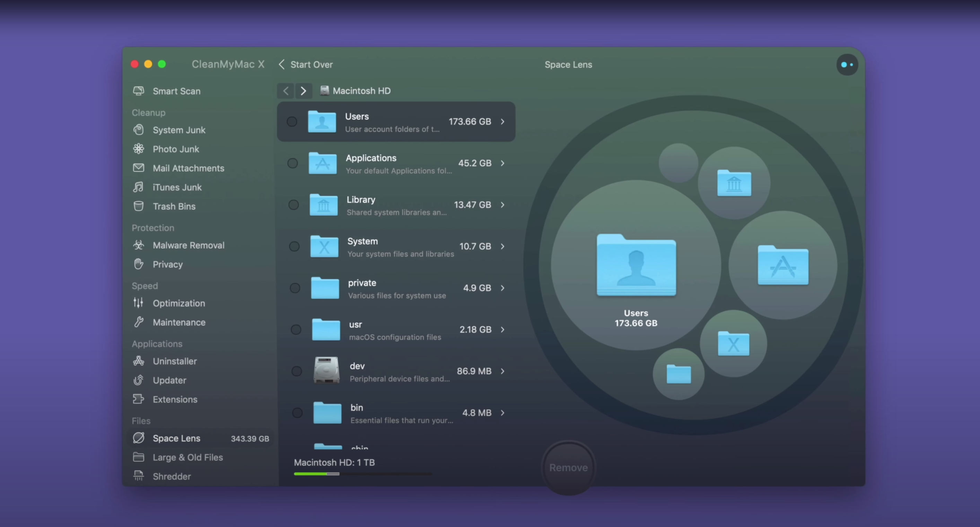The image size is (980, 527).
Task: Expand the System folder details
Action: point(502,246)
